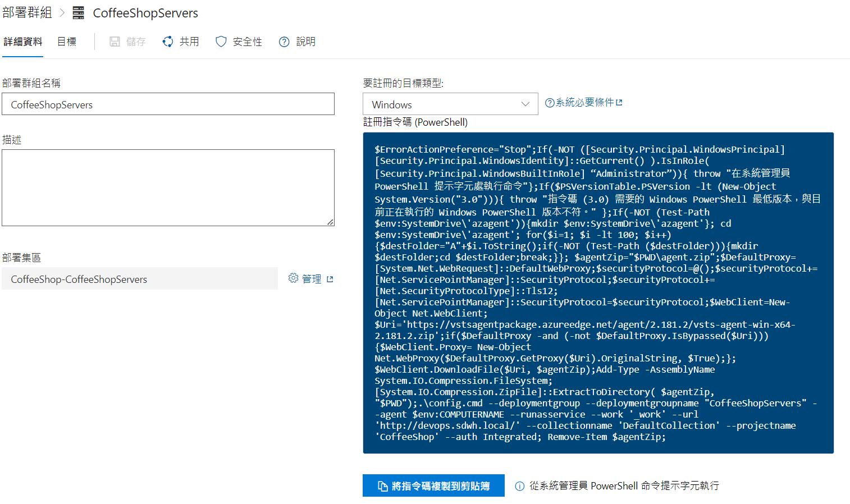Click the server icon beside CoffeeShopServers title
The width and height of the screenshot is (850, 504).
pyautogui.click(x=79, y=13)
